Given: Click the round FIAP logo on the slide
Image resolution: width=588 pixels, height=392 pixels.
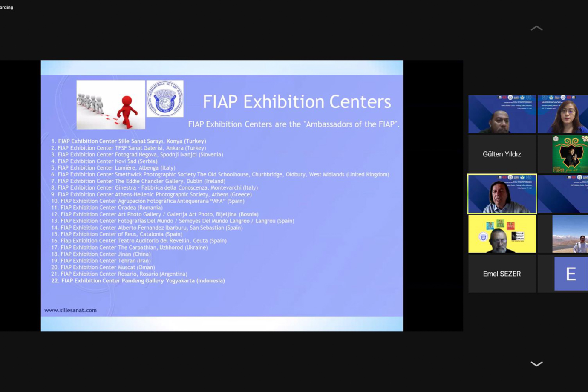Looking at the screenshot, I should point(165,98).
